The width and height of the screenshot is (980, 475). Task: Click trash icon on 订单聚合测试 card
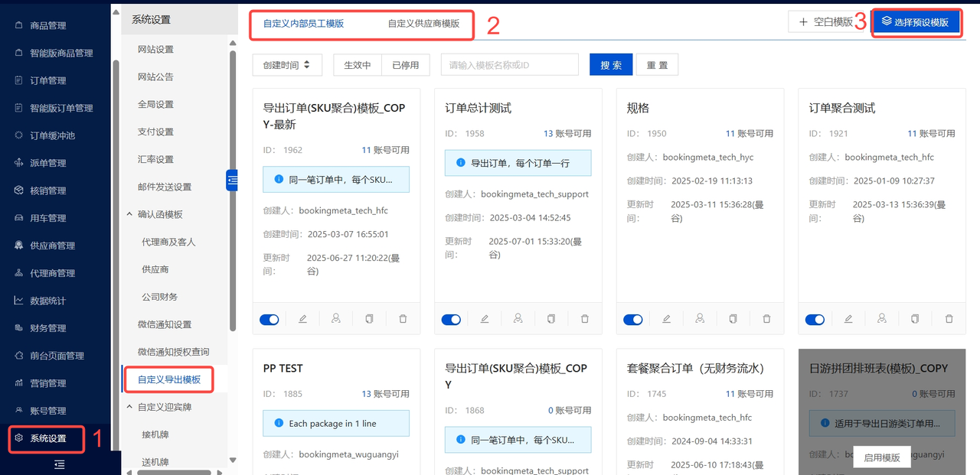point(949,319)
